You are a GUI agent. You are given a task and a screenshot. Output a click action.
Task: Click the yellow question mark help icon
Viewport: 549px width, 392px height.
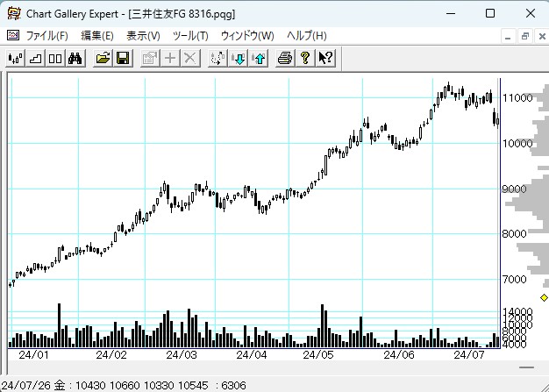coord(305,58)
